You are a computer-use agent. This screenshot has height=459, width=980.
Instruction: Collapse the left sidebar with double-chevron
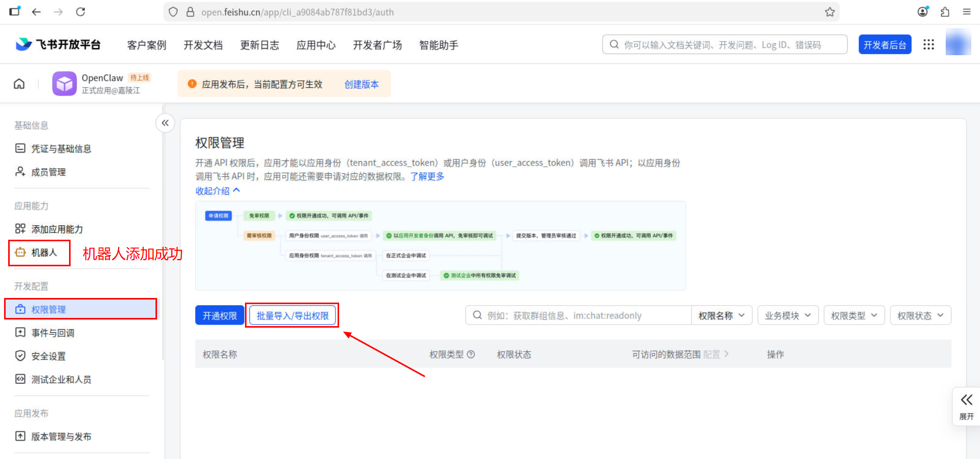pos(165,123)
